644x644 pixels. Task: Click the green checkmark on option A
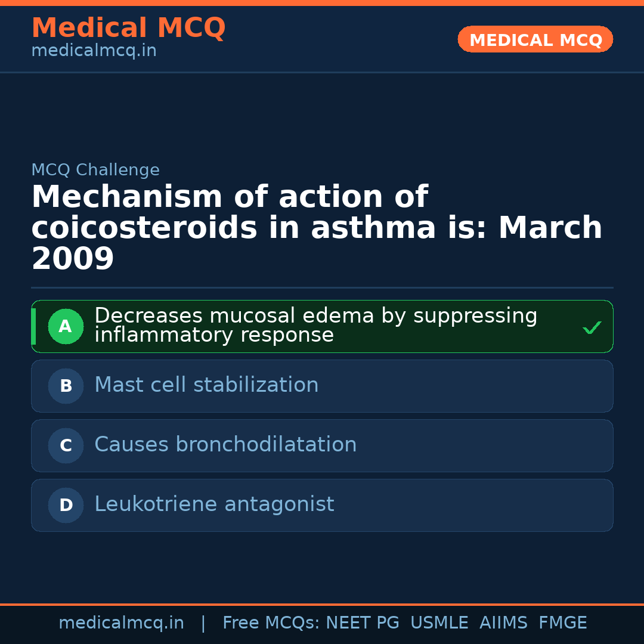592,327
